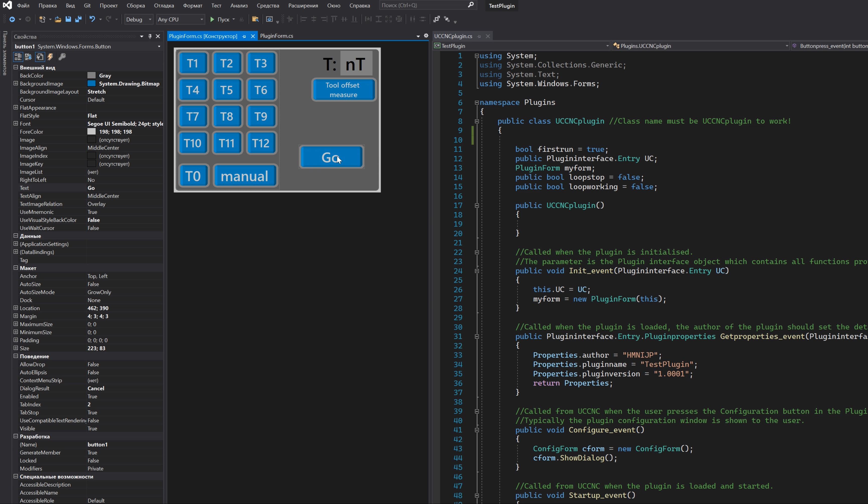Open the Find in Files toolbar icon
This screenshot has height=504, width=868.
coord(255,19)
